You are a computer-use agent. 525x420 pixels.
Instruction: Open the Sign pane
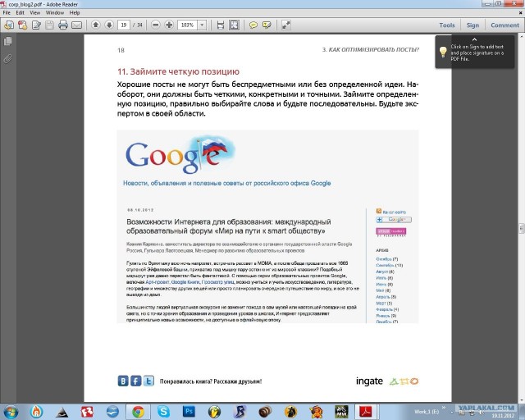[x=472, y=25]
